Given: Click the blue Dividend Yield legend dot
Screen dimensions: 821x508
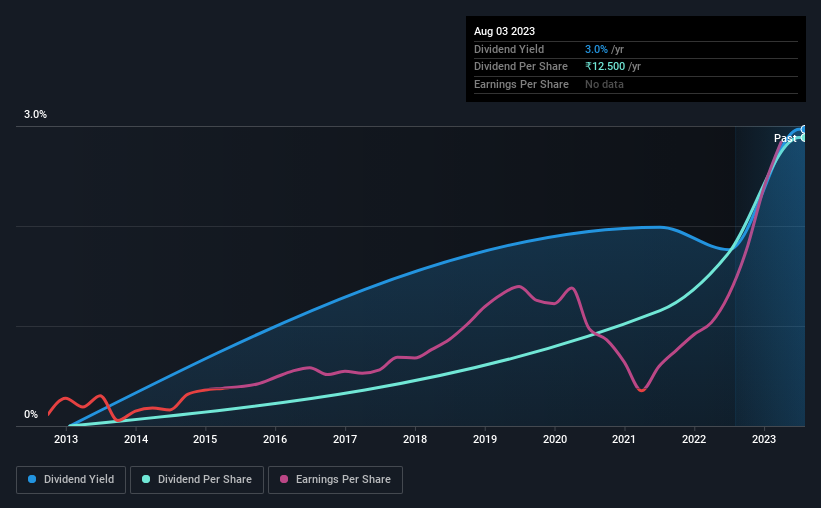Looking at the screenshot, I should pos(32,479).
